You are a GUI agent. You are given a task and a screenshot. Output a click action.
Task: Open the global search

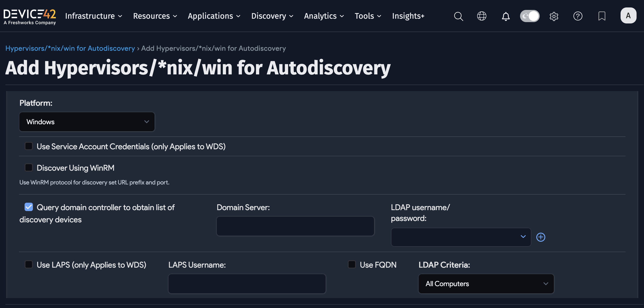[x=458, y=16]
